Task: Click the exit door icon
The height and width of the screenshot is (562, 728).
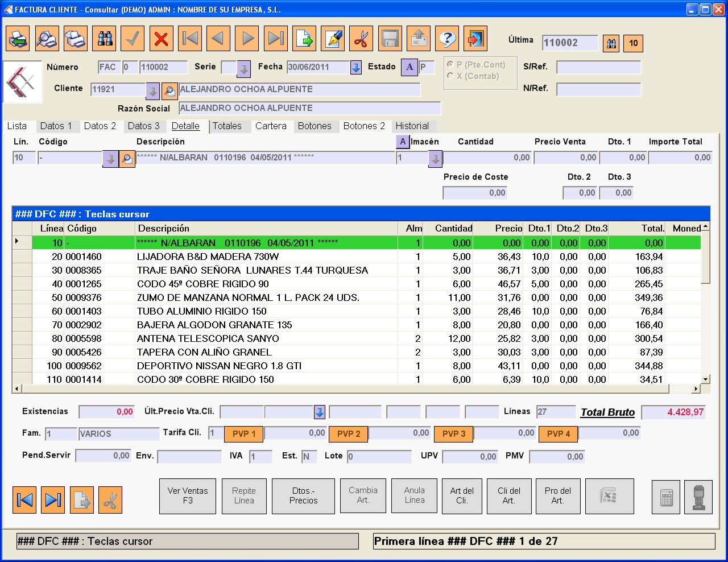Action: click(475, 39)
